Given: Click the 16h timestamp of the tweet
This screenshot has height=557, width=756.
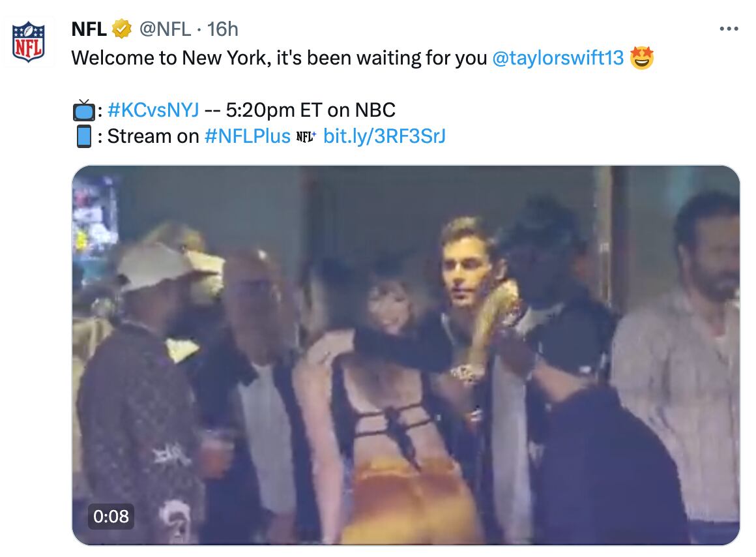Looking at the screenshot, I should pos(222,29).
